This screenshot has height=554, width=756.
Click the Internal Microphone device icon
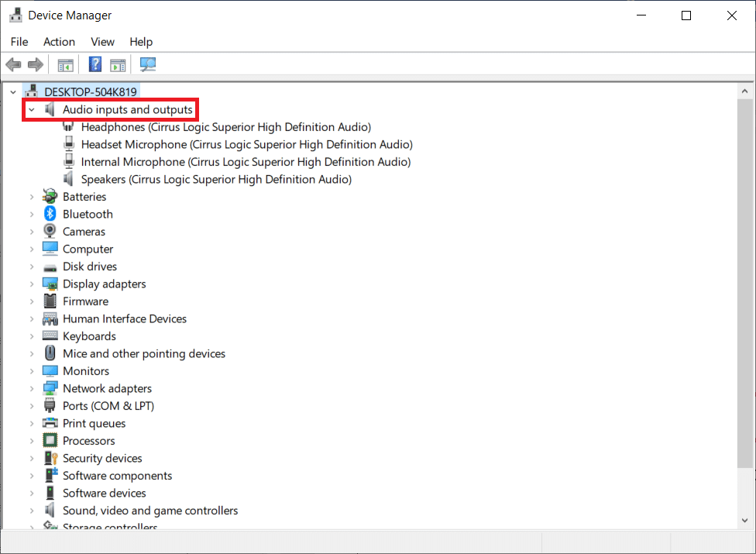click(69, 161)
